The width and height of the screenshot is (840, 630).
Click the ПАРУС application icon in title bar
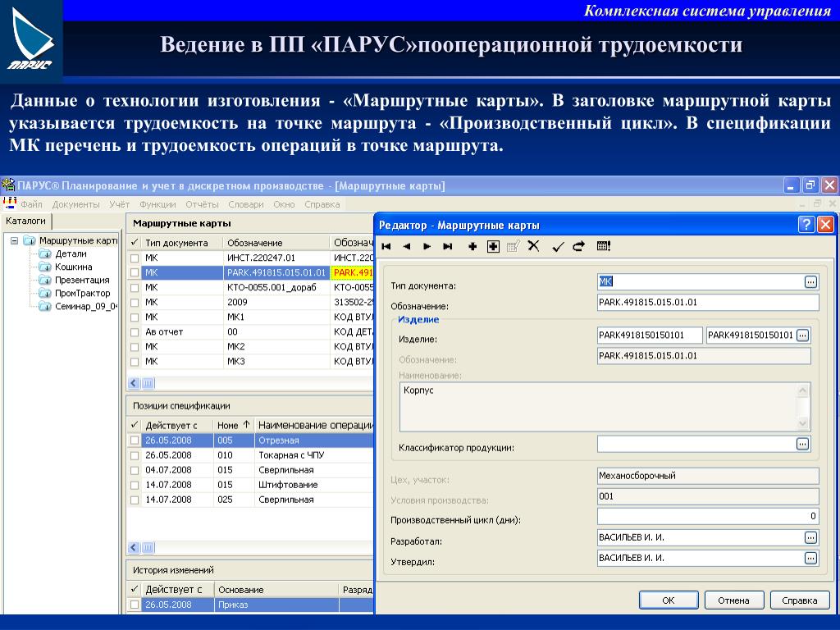click(8, 185)
